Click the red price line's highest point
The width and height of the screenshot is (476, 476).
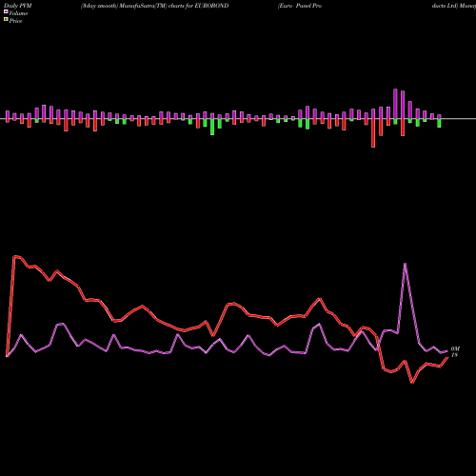pyautogui.click(x=14, y=256)
